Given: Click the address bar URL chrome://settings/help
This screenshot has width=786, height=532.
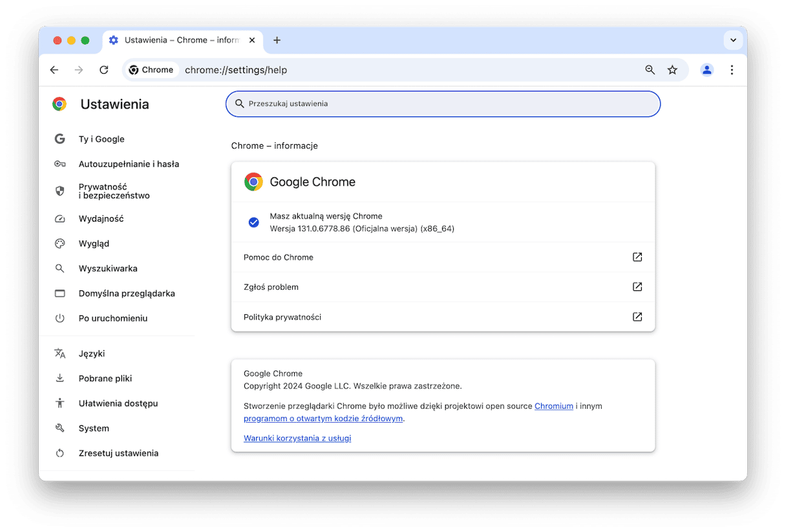Looking at the screenshot, I should coord(236,70).
